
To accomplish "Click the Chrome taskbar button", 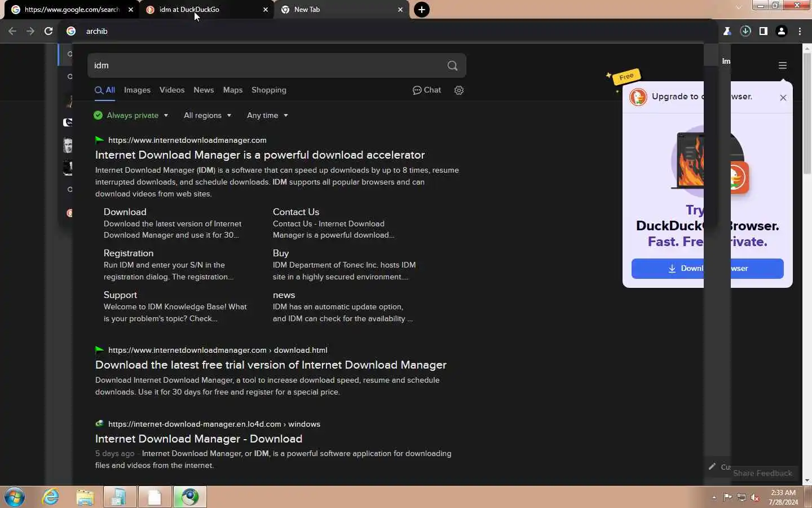I will pyautogui.click(x=190, y=497).
